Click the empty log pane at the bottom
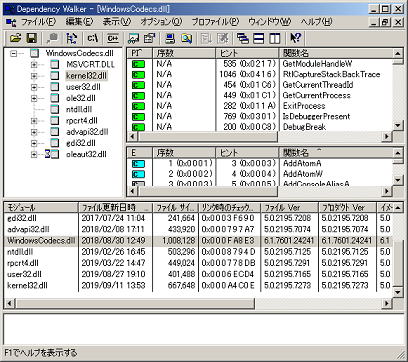This screenshot has height=362, width=408. coord(204,329)
